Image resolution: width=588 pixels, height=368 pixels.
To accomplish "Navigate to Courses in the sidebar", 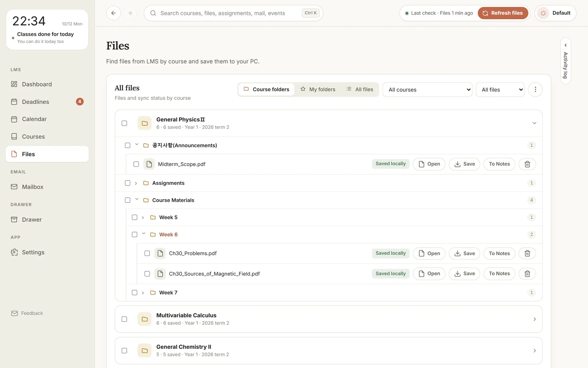I will pos(47,137).
